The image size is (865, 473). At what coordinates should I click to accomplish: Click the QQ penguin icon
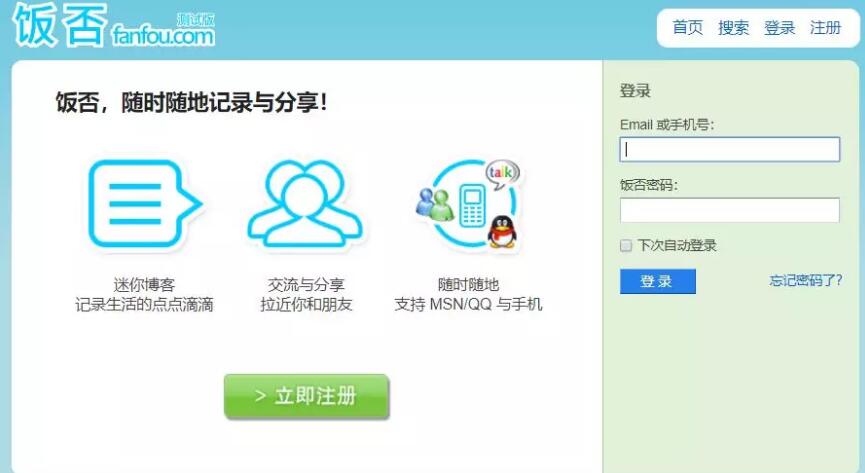tap(502, 231)
